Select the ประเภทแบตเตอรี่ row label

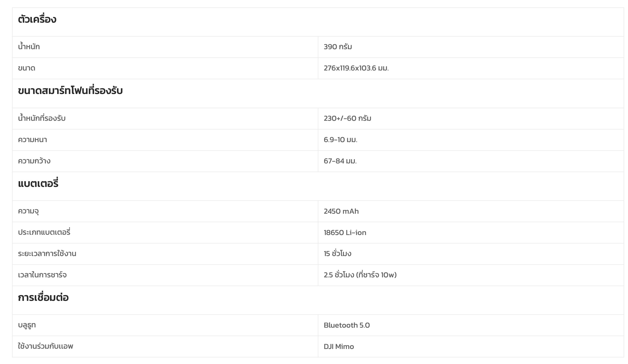point(44,233)
